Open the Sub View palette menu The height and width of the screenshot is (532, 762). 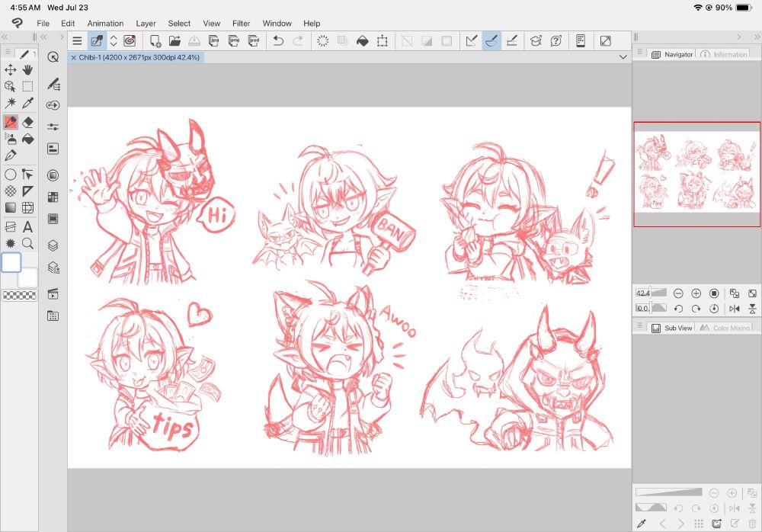[x=639, y=325]
